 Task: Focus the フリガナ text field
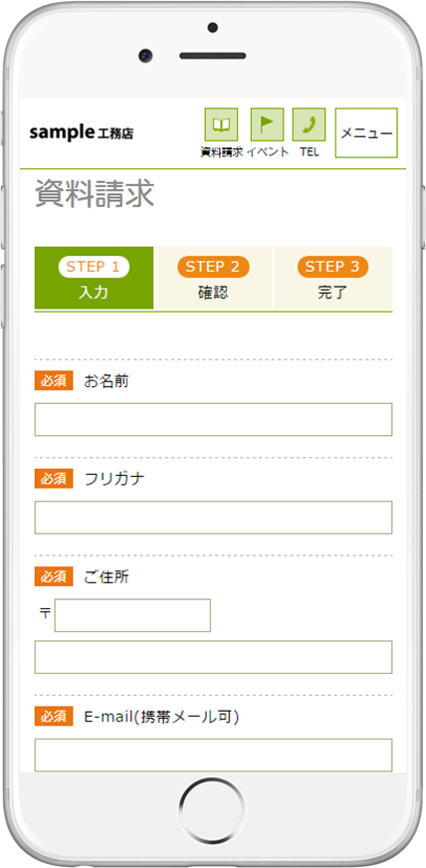pos(214,518)
